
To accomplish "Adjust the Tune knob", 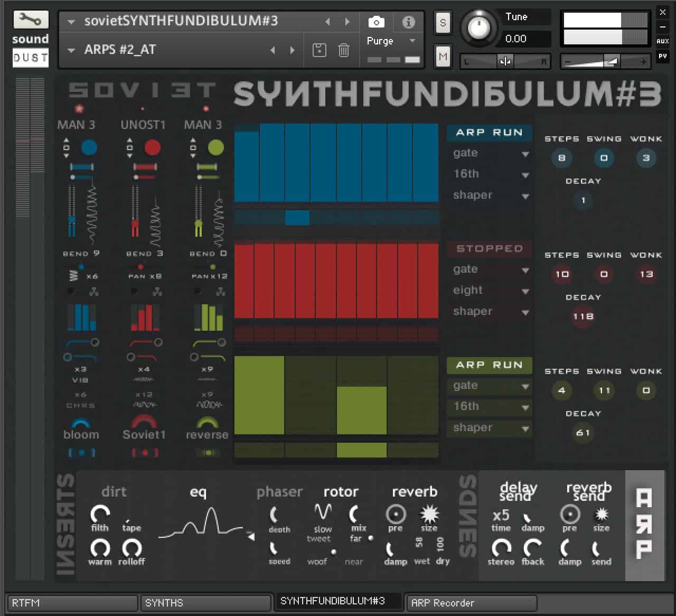I will coord(478,28).
